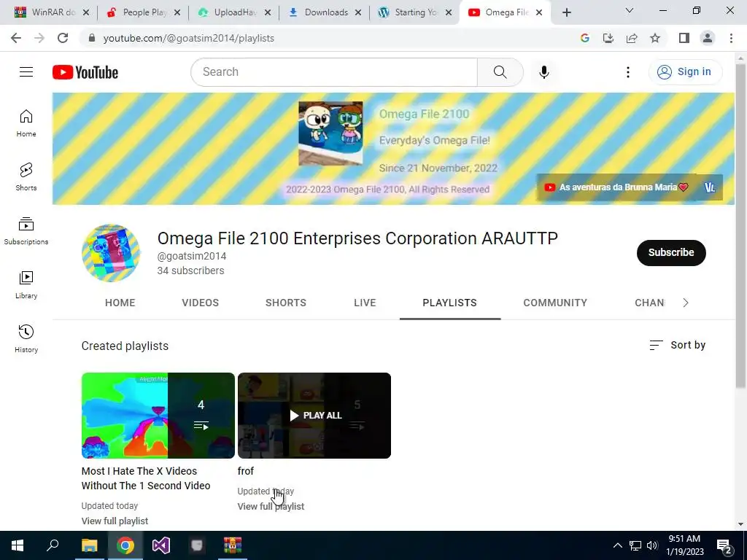Click the search magnifier button
The width and height of the screenshot is (747, 560).
click(x=500, y=72)
